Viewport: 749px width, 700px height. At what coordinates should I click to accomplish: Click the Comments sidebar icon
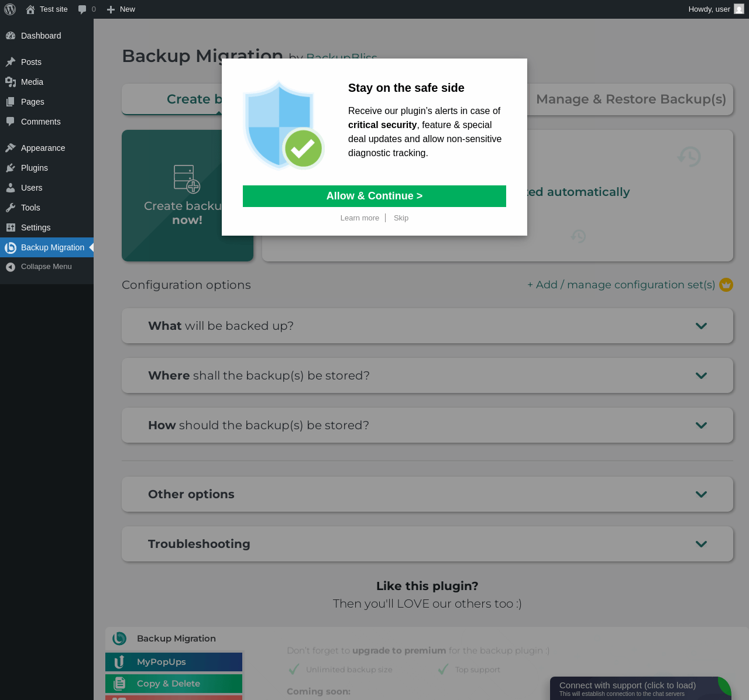tap(11, 122)
